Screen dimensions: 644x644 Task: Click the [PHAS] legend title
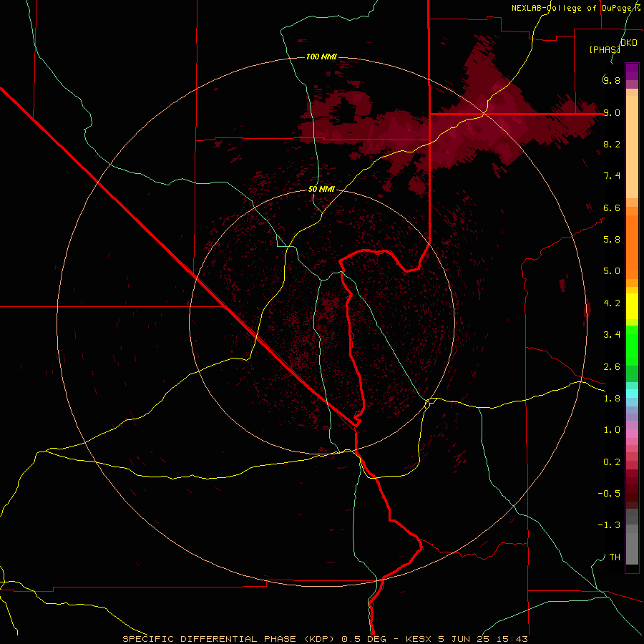tap(605, 49)
